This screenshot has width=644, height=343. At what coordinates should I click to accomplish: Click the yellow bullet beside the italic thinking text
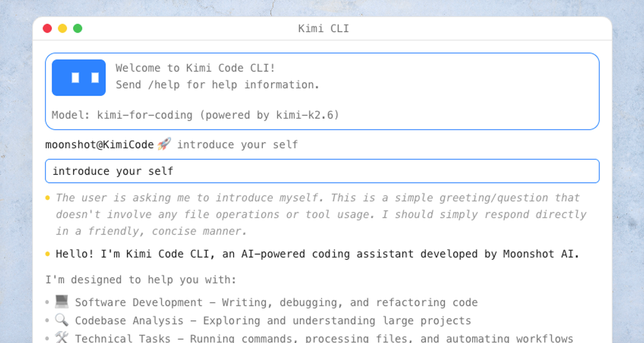click(47, 198)
